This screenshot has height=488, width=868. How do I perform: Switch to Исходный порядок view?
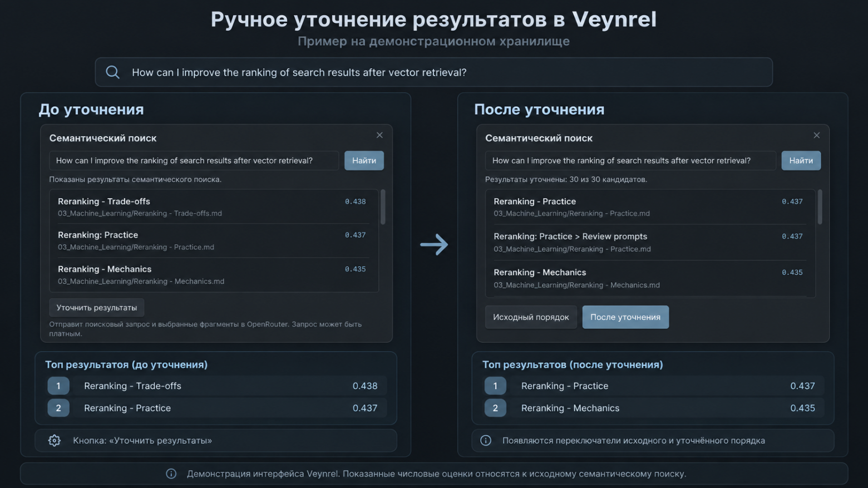531,317
